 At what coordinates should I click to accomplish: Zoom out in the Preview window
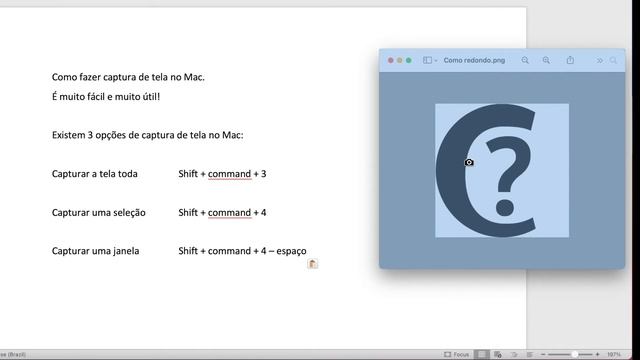(x=525, y=60)
